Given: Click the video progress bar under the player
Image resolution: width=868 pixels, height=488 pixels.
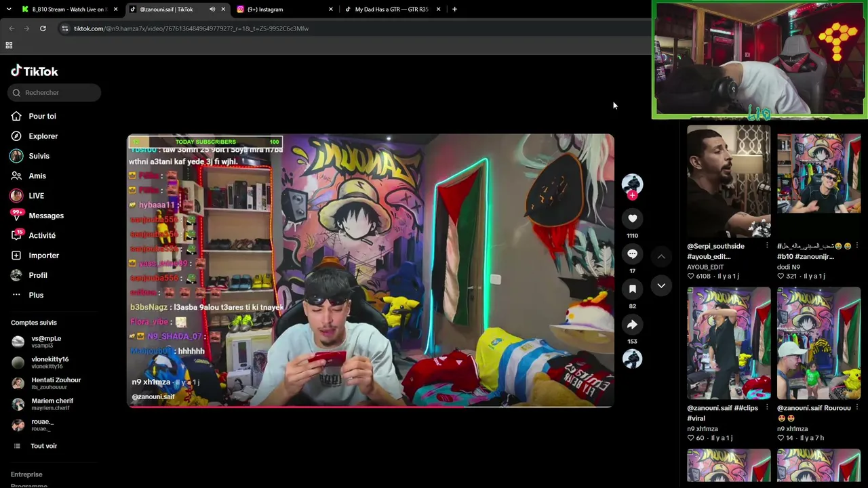Looking at the screenshot, I should click(x=370, y=407).
